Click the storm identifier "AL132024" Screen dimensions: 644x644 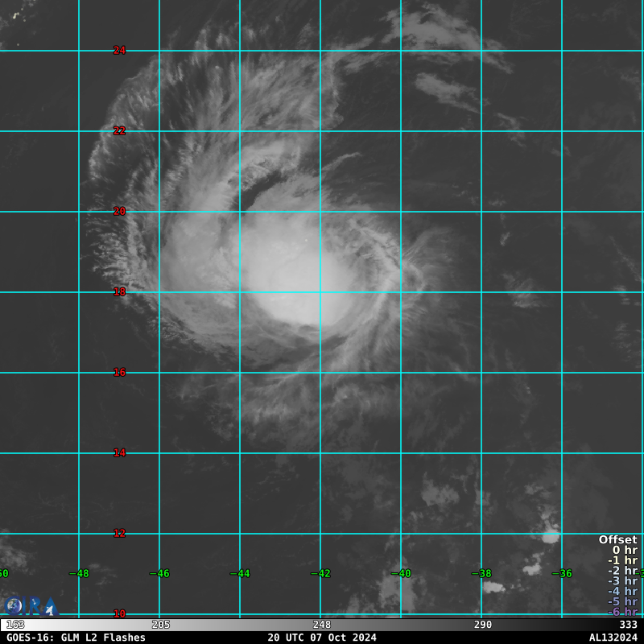[613, 638]
